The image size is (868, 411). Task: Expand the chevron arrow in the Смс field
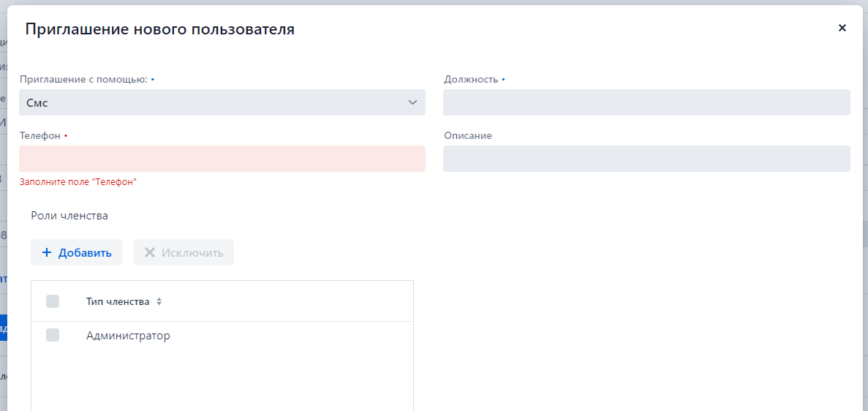coord(412,103)
